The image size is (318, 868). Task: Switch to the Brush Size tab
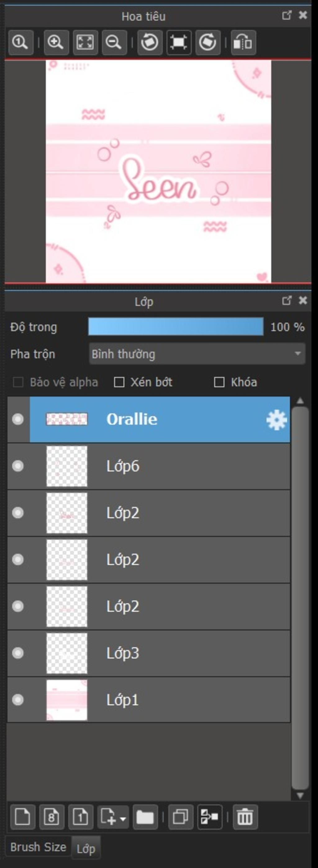(x=39, y=847)
